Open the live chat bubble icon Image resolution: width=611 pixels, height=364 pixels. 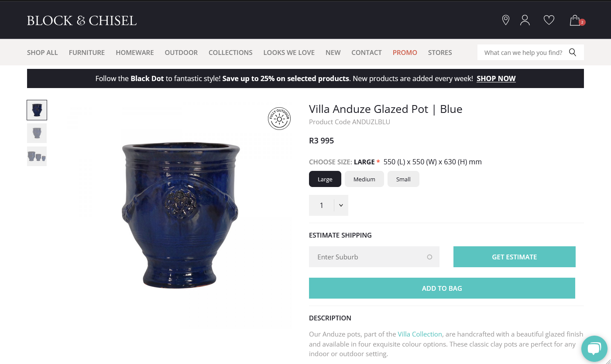coord(594,348)
